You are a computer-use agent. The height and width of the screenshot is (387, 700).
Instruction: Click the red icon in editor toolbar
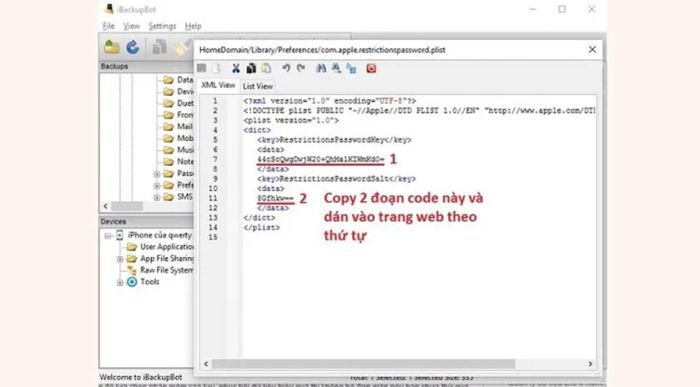(x=371, y=68)
